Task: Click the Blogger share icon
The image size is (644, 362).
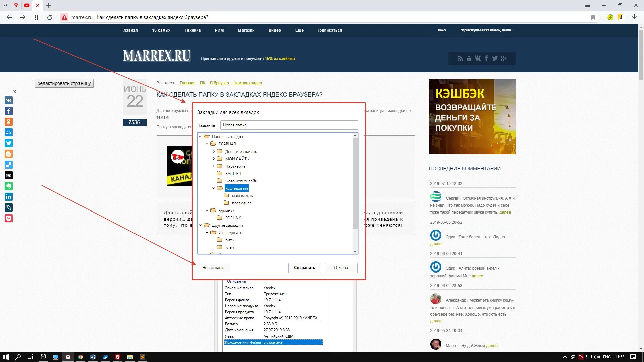Action: coord(9,154)
